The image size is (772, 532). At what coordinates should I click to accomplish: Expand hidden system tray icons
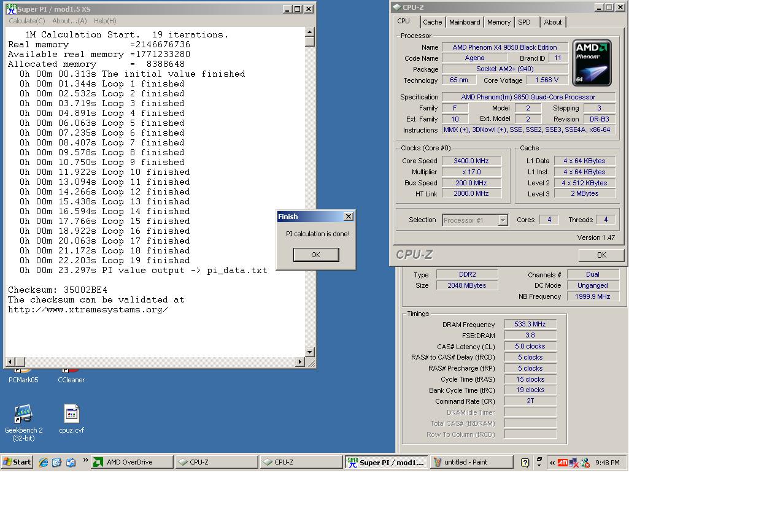pyautogui.click(x=552, y=463)
